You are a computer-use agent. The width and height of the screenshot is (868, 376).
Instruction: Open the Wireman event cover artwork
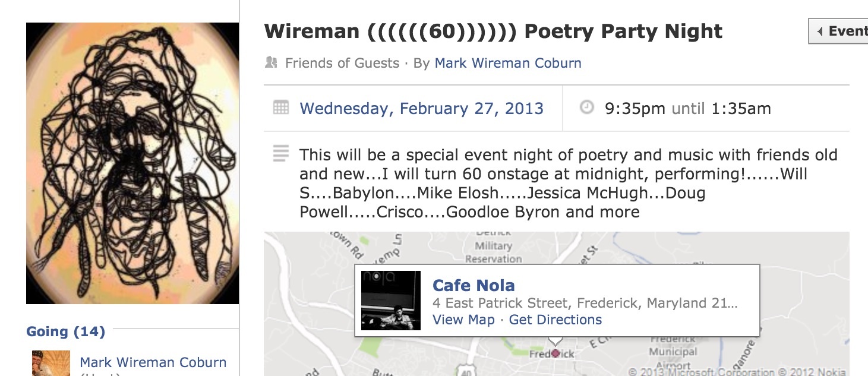pos(132,163)
